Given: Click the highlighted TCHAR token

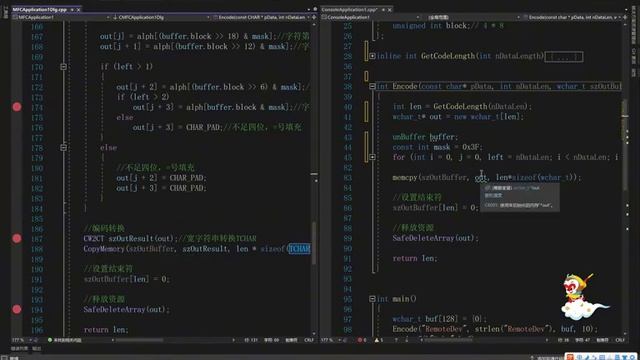Looking at the screenshot, I should [x=299, y=249].
